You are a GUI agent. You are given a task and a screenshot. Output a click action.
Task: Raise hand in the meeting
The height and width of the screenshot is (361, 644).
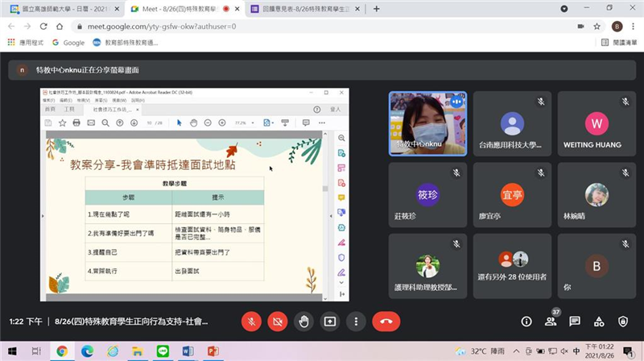point(303,321)
